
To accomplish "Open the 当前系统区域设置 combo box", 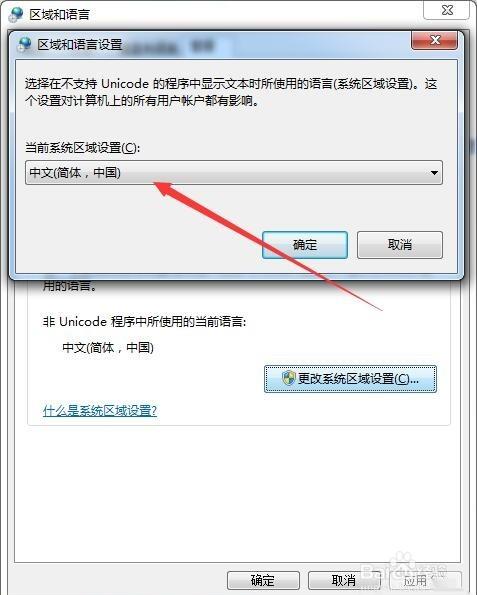I will coord(234,173).
